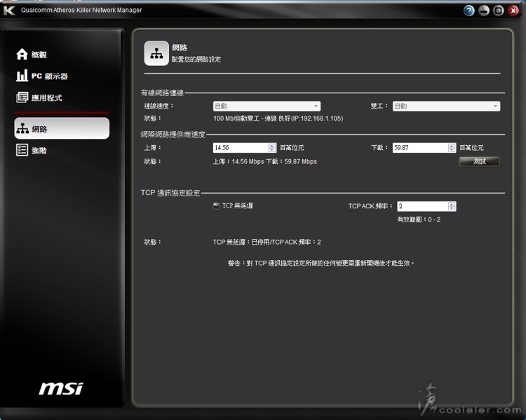Click the MSI logo in sidebar
Image resolution: width=526 pixels, height=420 pixels.
(x=61, y=388)
